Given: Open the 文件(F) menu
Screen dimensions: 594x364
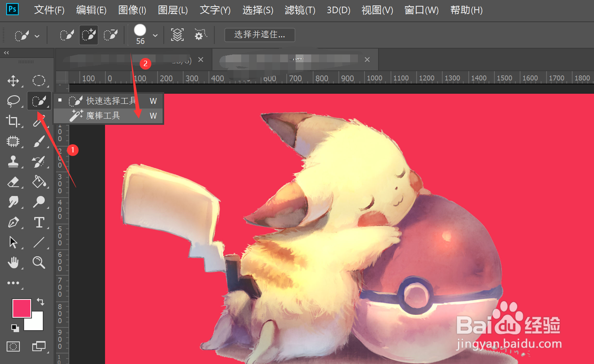Looking at the screenshot, I should point(49,10).
